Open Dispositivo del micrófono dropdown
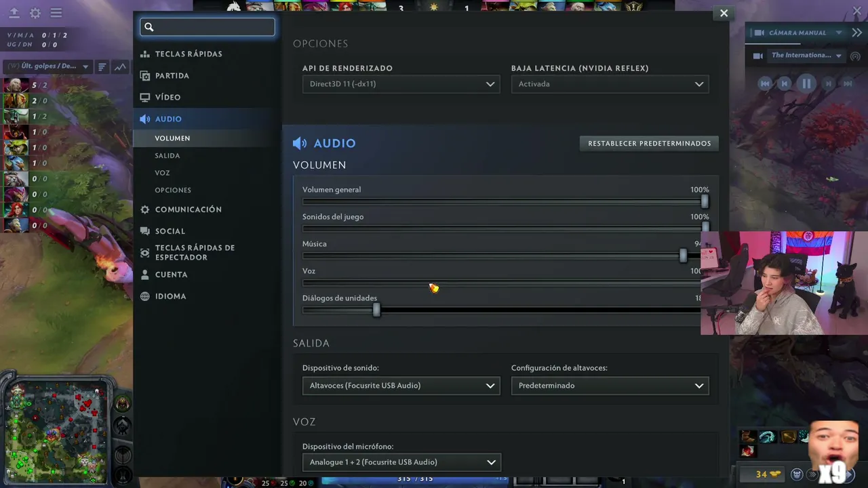Image resolution: width=868 pixels, height=488 pixels. pyautogui.click(x=401, y=462)
